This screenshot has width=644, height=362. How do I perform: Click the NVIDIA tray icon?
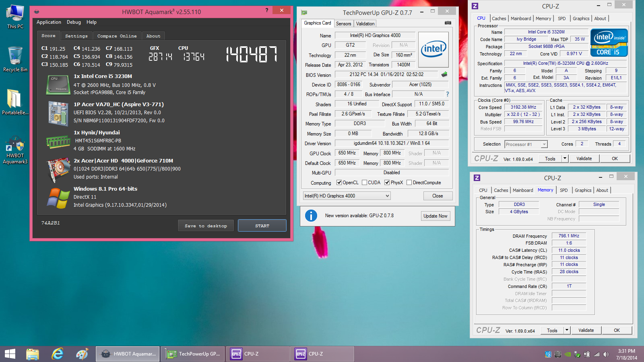click(568, 354)
